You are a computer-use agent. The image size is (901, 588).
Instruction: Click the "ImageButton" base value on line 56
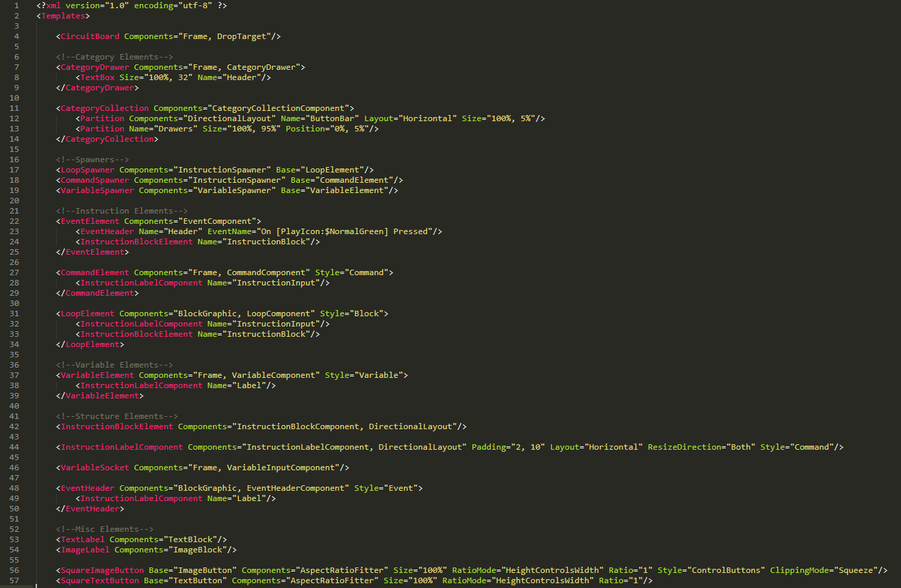(205, 570)
